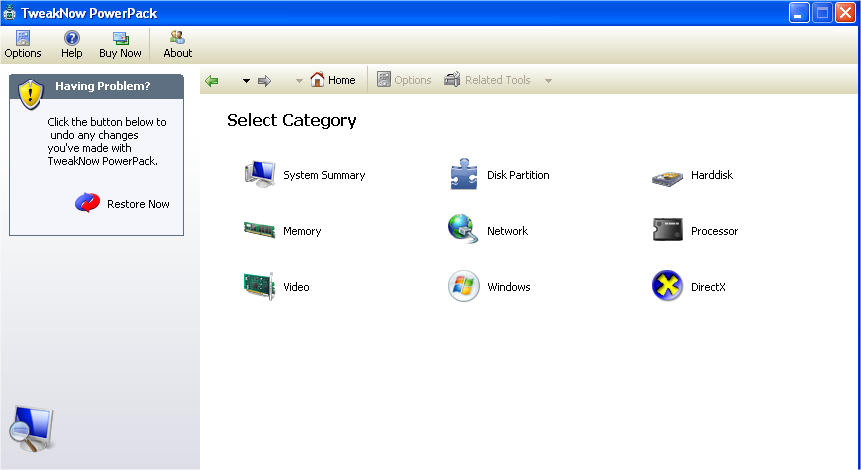Open the Disk Partition puzzle icon
This screenshot has width=861, height=470.
click(x=463, y=175)
